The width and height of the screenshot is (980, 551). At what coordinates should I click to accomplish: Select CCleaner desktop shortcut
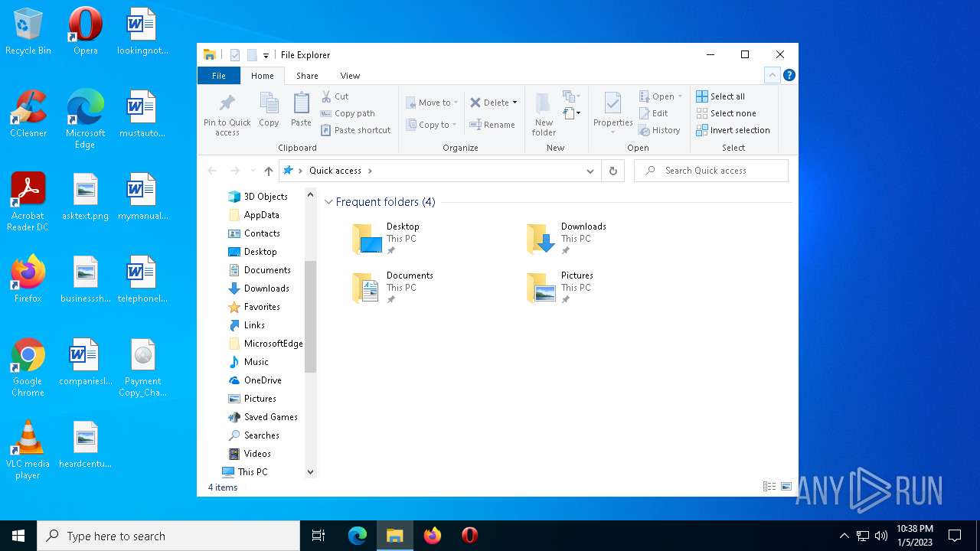(28, 115)
